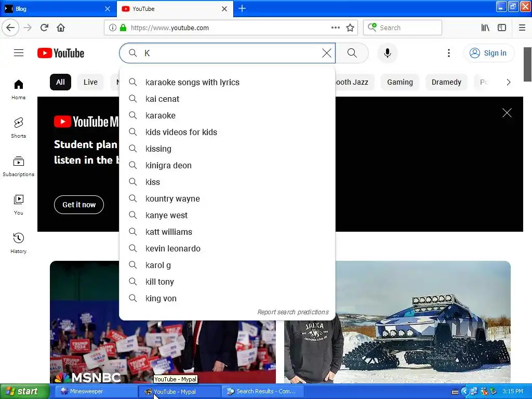Open the YouTube guide hamburger menu

[19, 53]
